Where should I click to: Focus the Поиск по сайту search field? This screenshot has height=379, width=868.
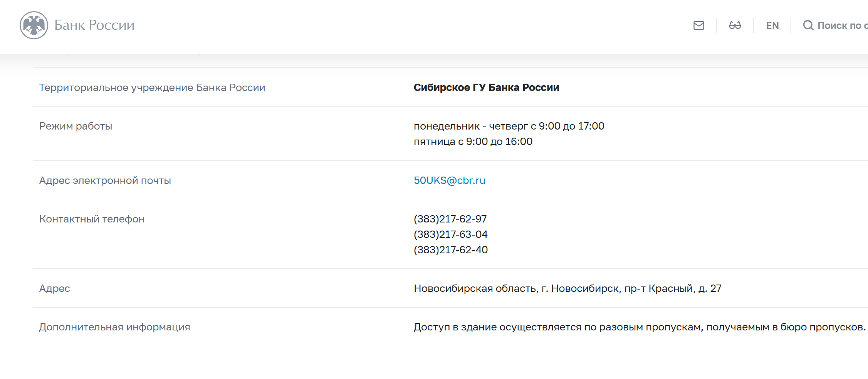tap(842, 25)
